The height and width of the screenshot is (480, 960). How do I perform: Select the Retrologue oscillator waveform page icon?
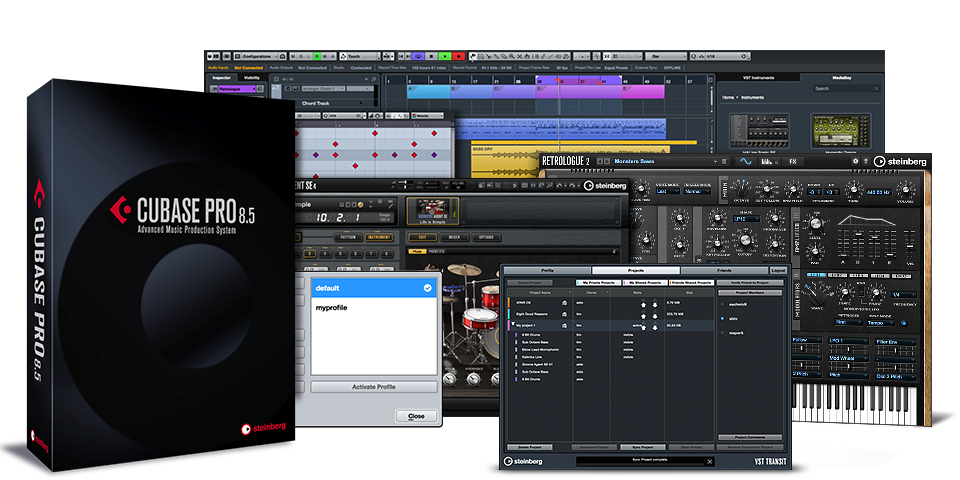pos(744,161)
